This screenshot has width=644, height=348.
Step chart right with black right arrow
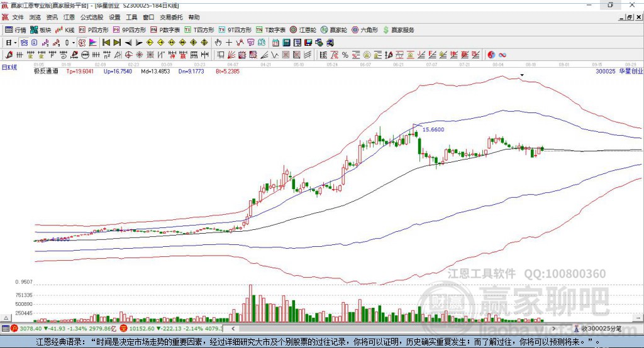pos(139,43)
